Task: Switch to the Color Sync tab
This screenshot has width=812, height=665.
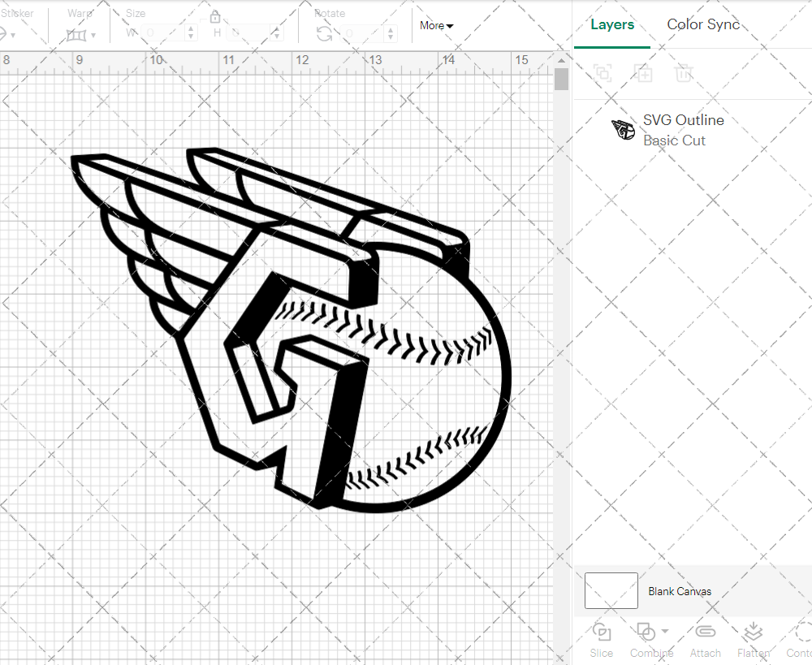Action: (x=703, y=24)
